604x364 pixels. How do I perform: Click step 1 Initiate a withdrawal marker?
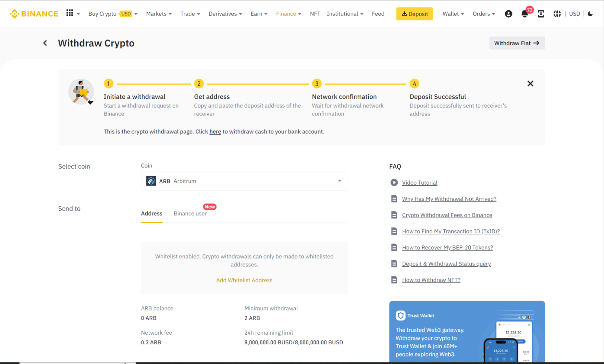click(x=108, y=84)
